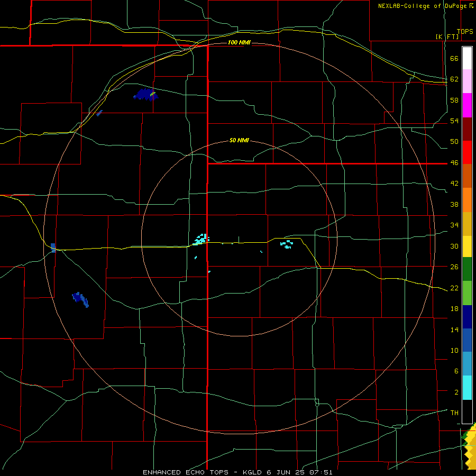This screenshot has width=476, height=476.
Task: Click the magenta legend swatch
Action: pyautogui.click(x=467, y=105)
